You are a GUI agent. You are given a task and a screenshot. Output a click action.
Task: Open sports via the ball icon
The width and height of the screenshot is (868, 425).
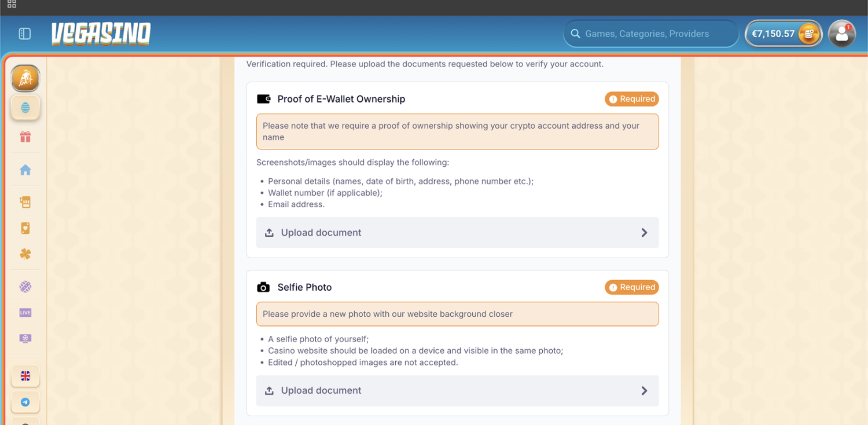click(x=25, y=287)
